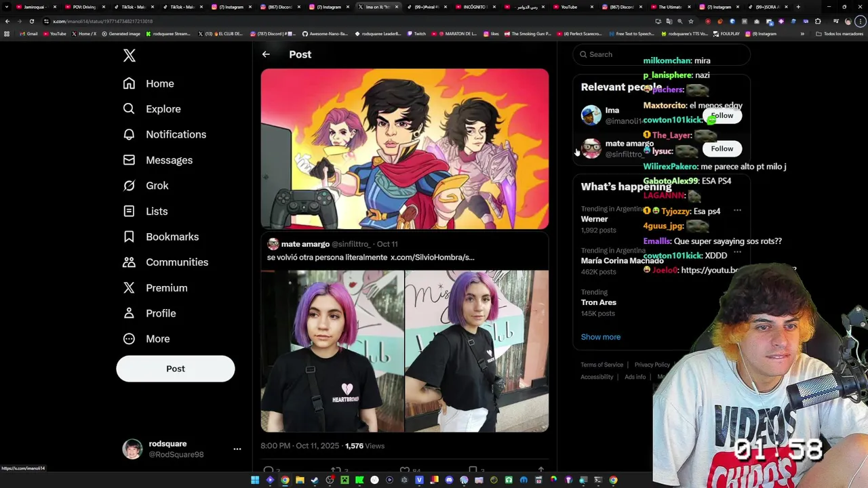Open the Twitch bookmark
Viewport: 868px width, 488px height.
[x=416, y=33]
